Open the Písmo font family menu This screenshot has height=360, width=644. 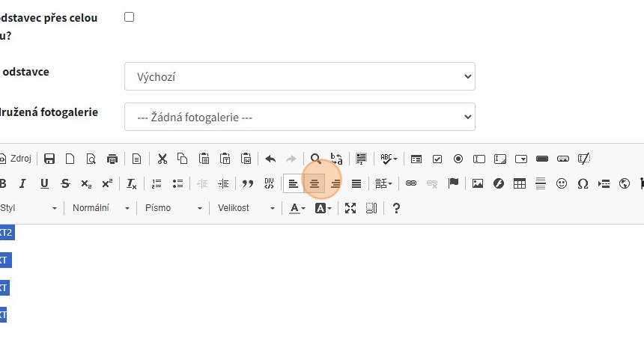174,208
